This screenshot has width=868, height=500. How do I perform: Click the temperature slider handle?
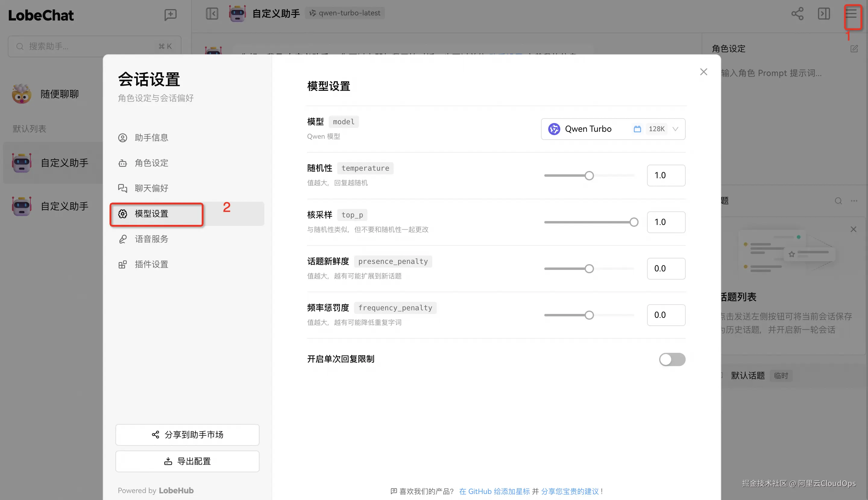(589, 176)
